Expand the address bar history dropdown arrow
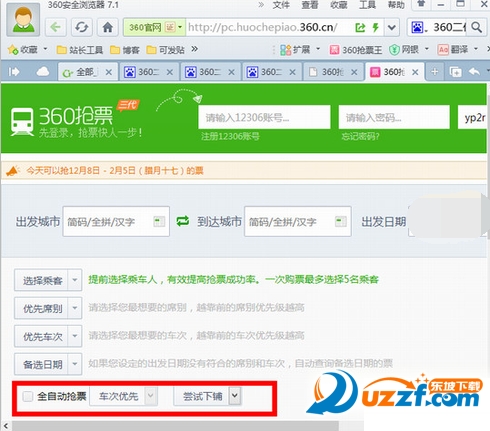Screen dimensions: 490x431 pyautogui.click(x=392, y=27)
